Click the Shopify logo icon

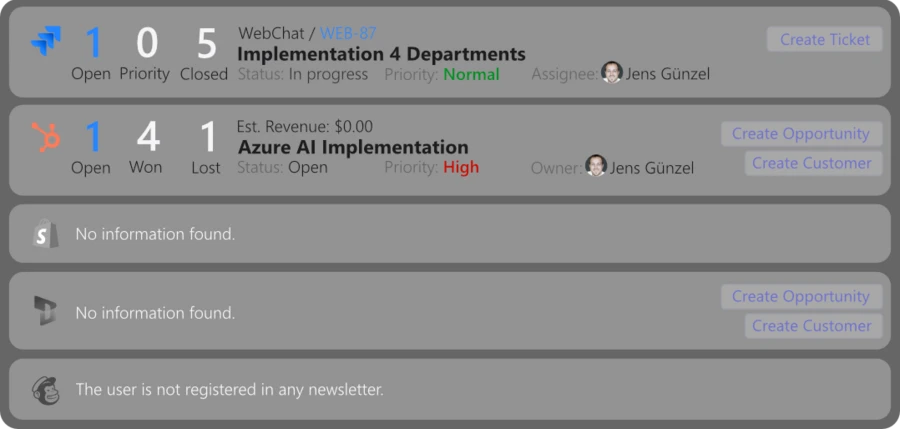coord(45,234)
